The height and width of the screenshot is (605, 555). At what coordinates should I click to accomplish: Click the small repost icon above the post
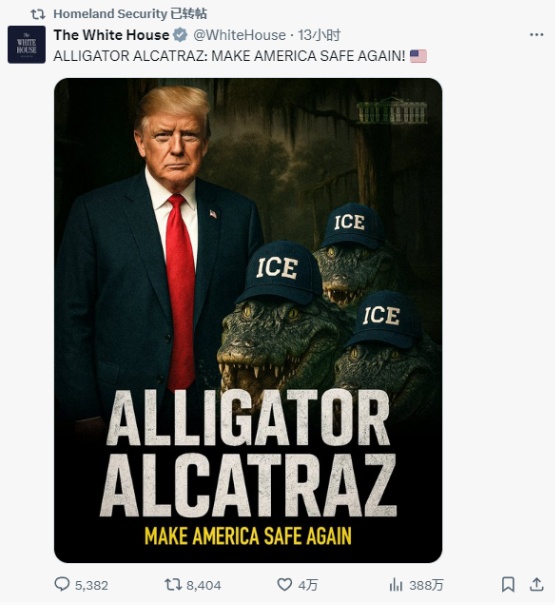(x=38, y=15)
